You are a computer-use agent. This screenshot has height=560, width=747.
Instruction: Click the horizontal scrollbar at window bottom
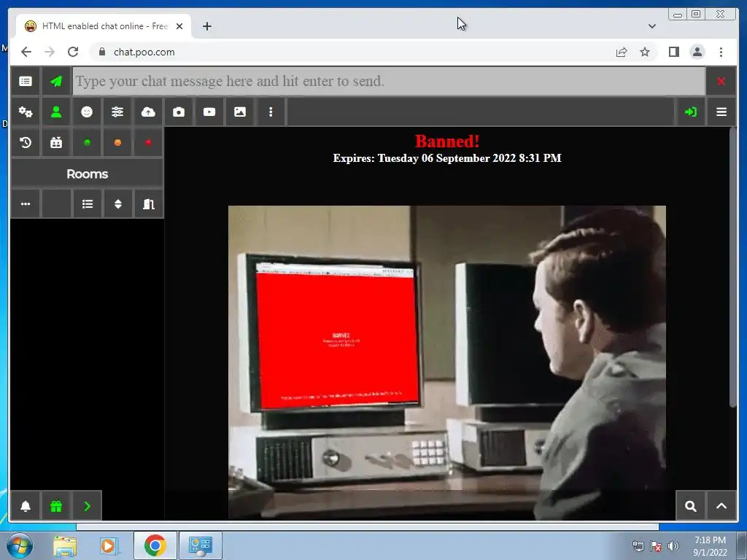coord(368,526)
